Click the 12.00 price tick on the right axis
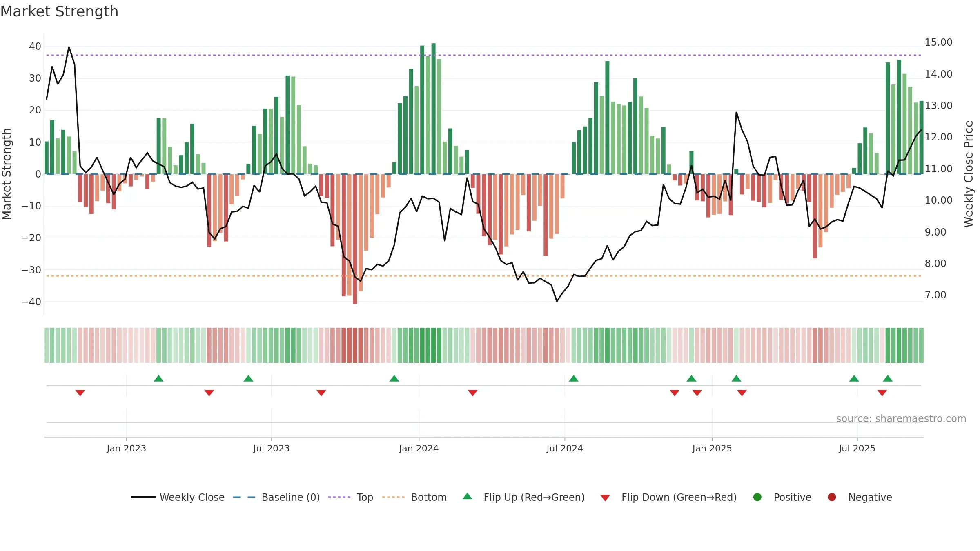Screen dimensions: 980x551 pyautogui.click(x=938, y=137)
